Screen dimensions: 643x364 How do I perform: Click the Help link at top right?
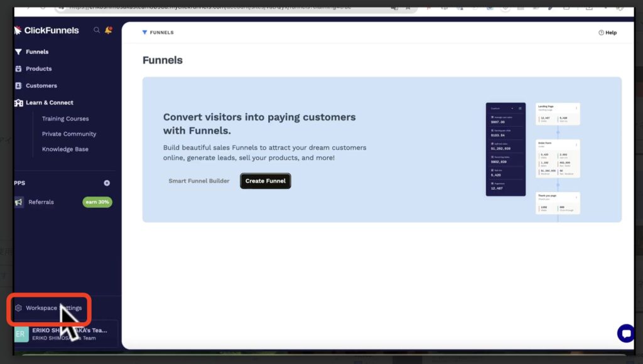click(607, 33)
